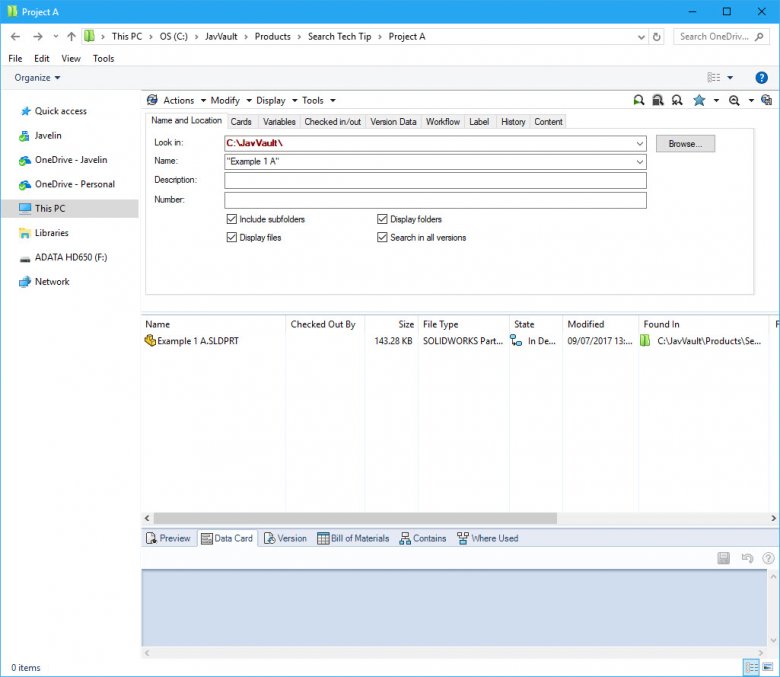Open the Bill of Materials tab
Viewport: 780px width, 677px height.
coord(353,538)
